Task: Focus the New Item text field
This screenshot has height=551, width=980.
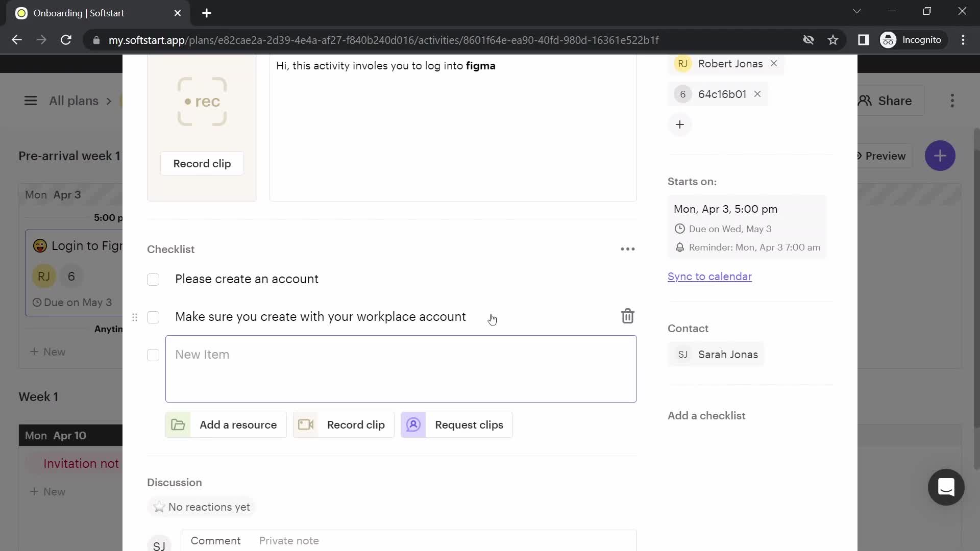Action: (x=401, y=369)
